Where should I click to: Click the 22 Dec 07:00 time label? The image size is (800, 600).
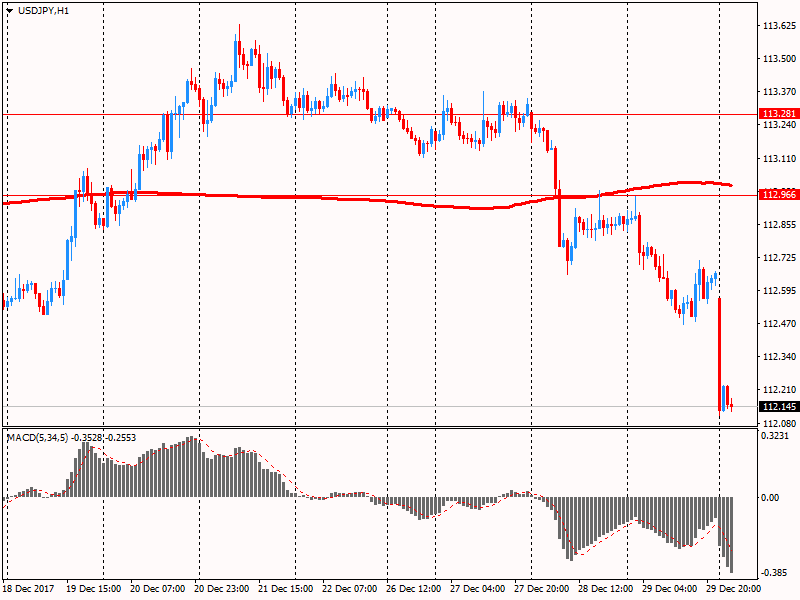349,589
